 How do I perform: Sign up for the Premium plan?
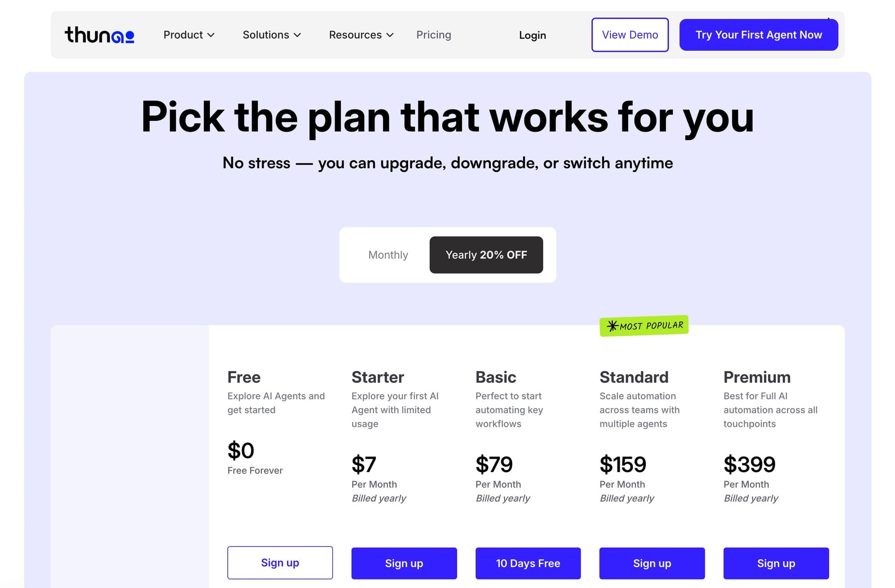tap(776, 563)
